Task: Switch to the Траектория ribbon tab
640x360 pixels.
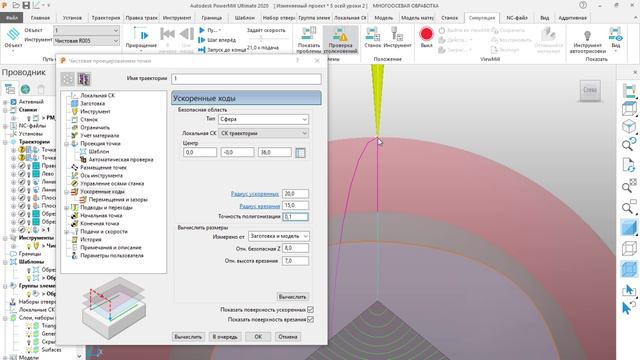Action: 106,18
